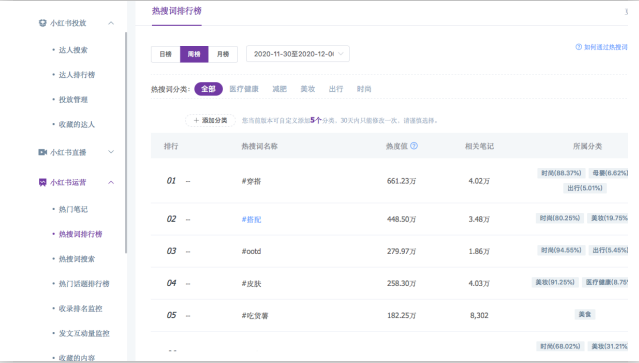Open 收录排名监控 in the sidebar

(80, 309)
